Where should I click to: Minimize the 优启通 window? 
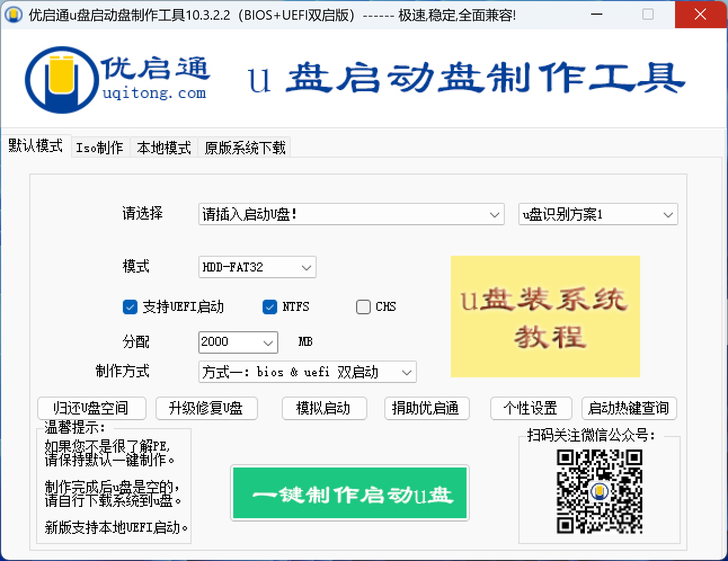tap(597, 14)
